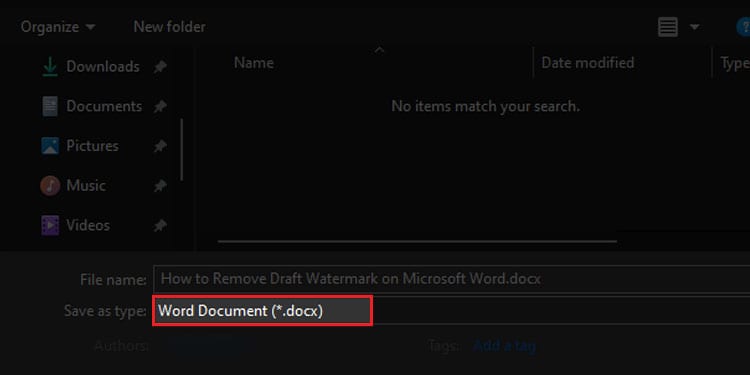Create a New folder
This screenshot has width=750, height=375.
pyautogui.click(x=169, y=27)
